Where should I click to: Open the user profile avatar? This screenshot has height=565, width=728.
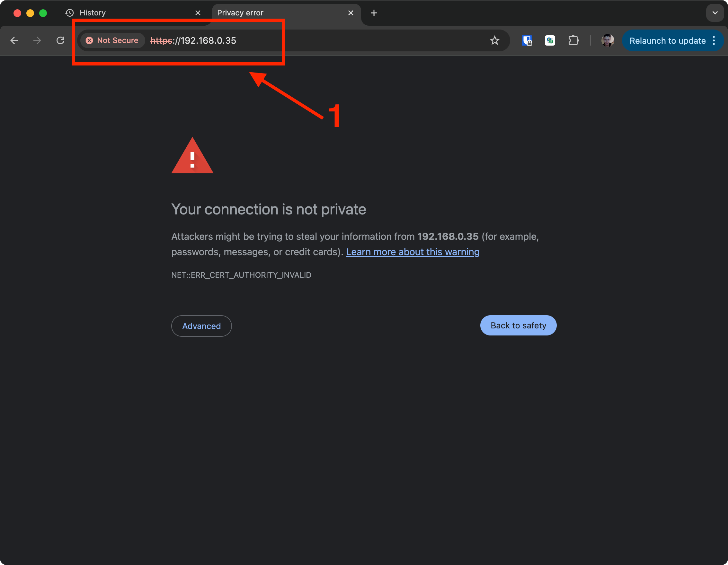coord(607,41)
